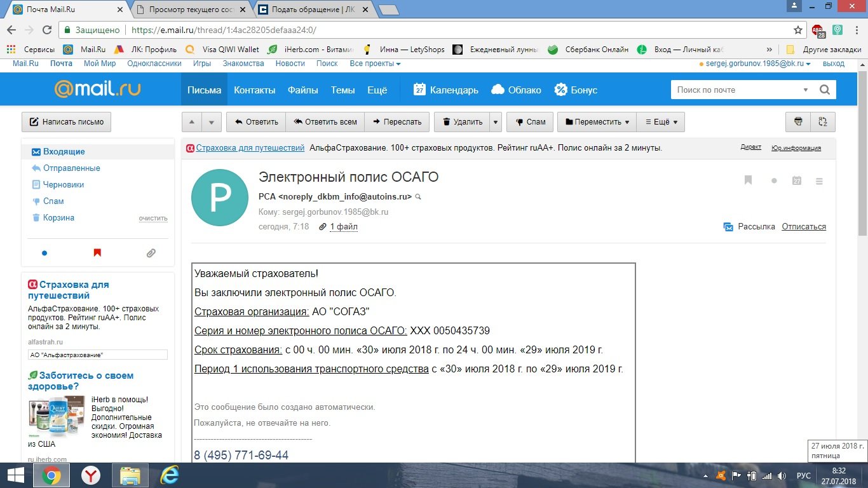Click the network signal tray icon

[767, 476]
